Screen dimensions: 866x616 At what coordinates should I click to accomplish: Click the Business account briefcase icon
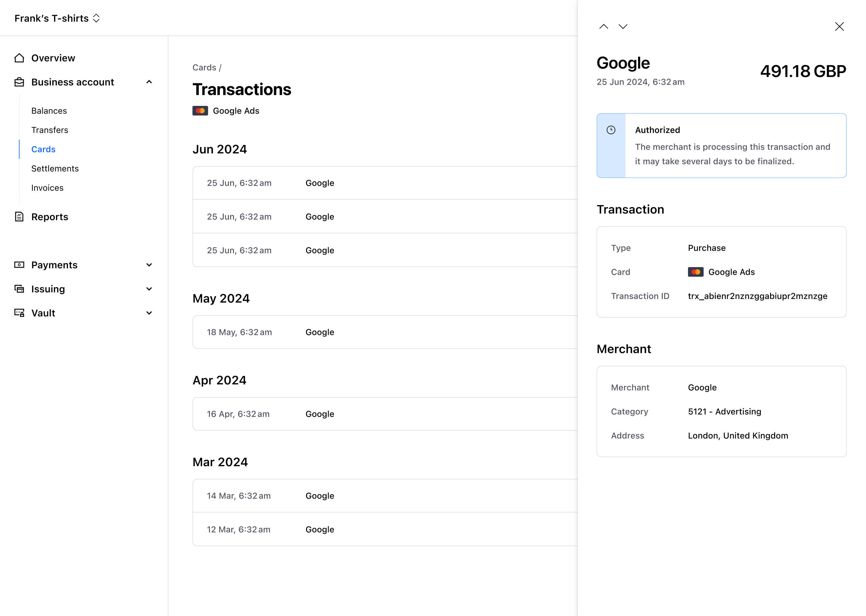tap(19, 82)
